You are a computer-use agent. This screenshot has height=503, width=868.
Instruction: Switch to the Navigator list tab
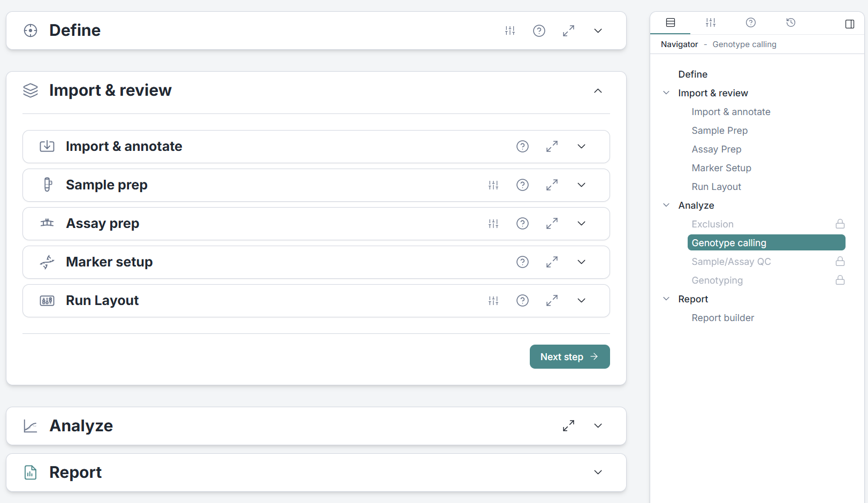point(670,22)
